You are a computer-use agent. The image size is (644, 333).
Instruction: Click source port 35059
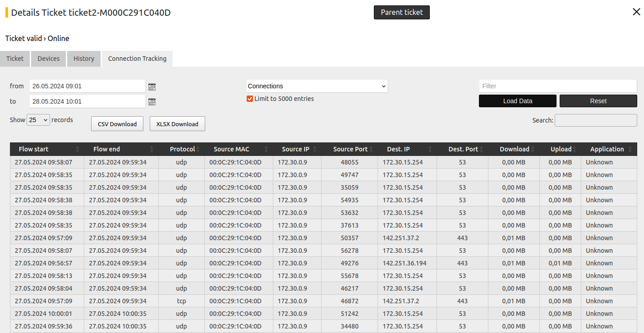pos(350,187)
